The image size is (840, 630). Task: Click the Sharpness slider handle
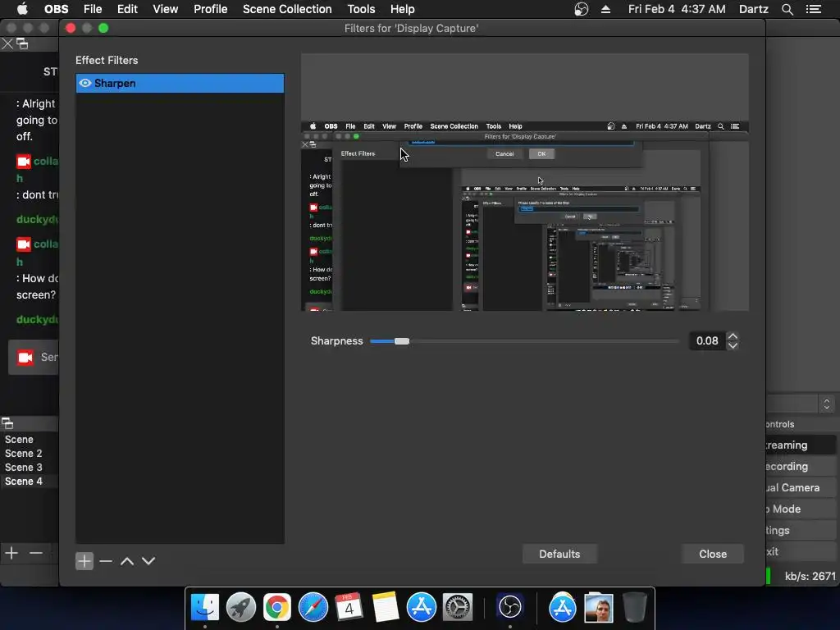click(x=402, y=341)
